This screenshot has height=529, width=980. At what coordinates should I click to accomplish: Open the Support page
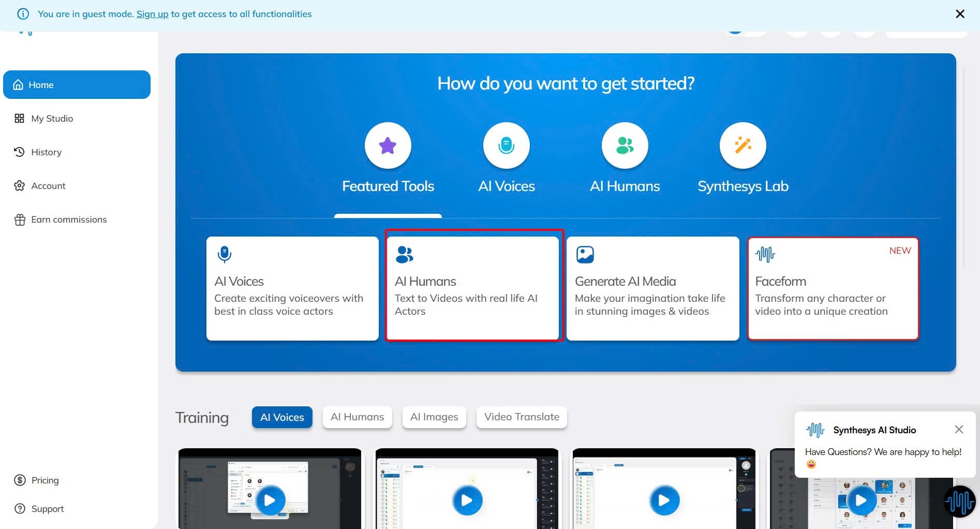(x=39, y=508)
